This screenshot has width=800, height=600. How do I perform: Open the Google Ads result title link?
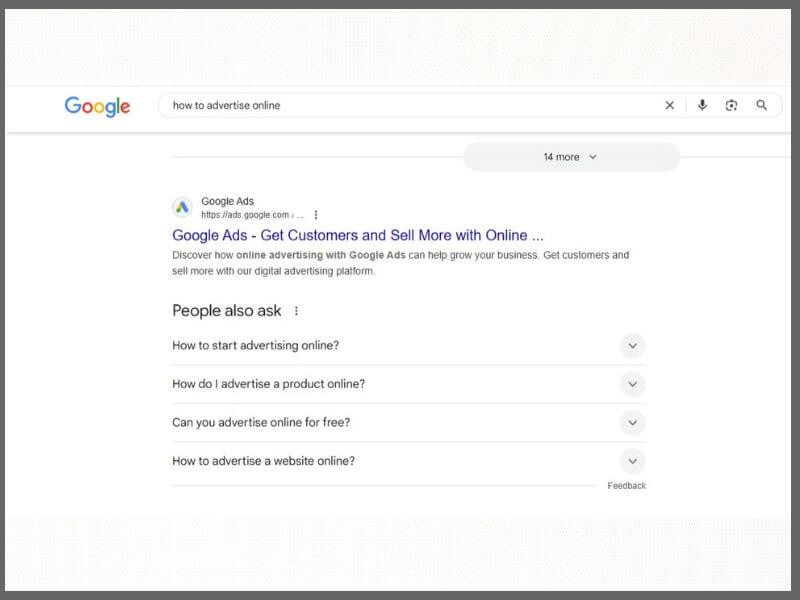click(358, 235)
